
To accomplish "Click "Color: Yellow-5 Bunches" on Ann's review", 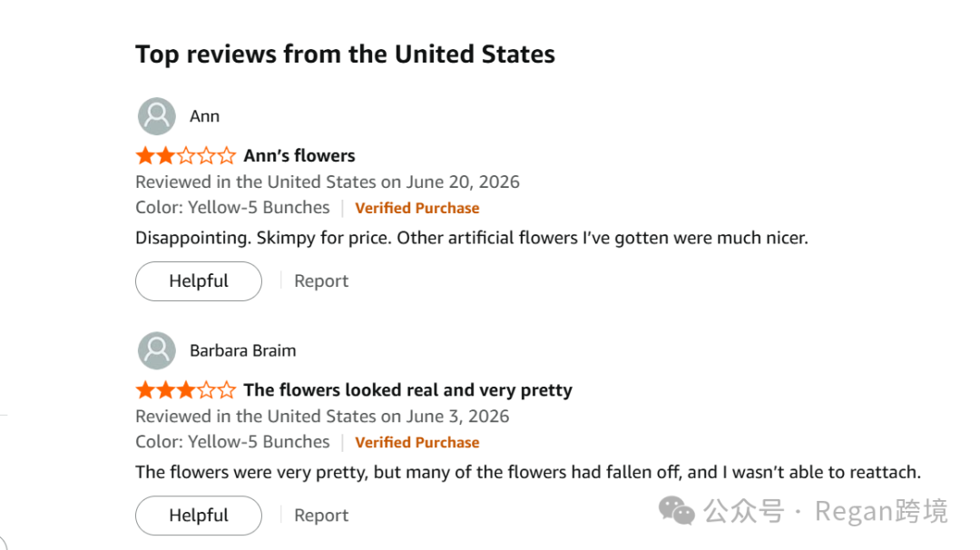I will point(232,208).
